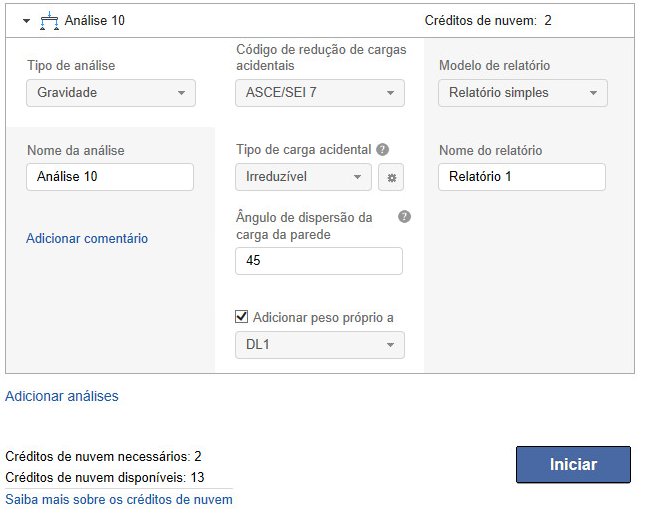The image size is (645, 515).
Task: Click the Adicionar análises link
Action: point(62,396)
